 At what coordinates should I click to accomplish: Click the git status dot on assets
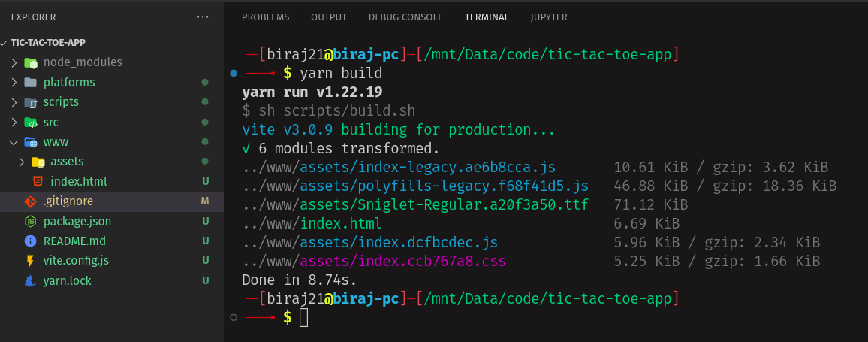click(x=205, y=162)
